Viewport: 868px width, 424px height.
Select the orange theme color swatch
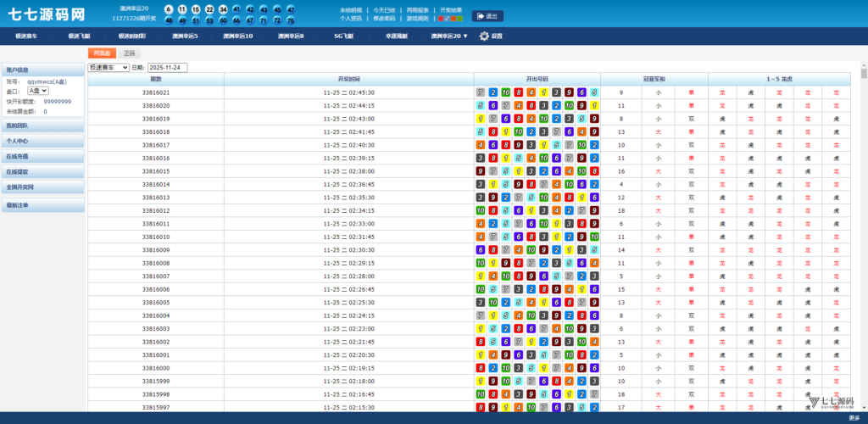tap(453, 19)
